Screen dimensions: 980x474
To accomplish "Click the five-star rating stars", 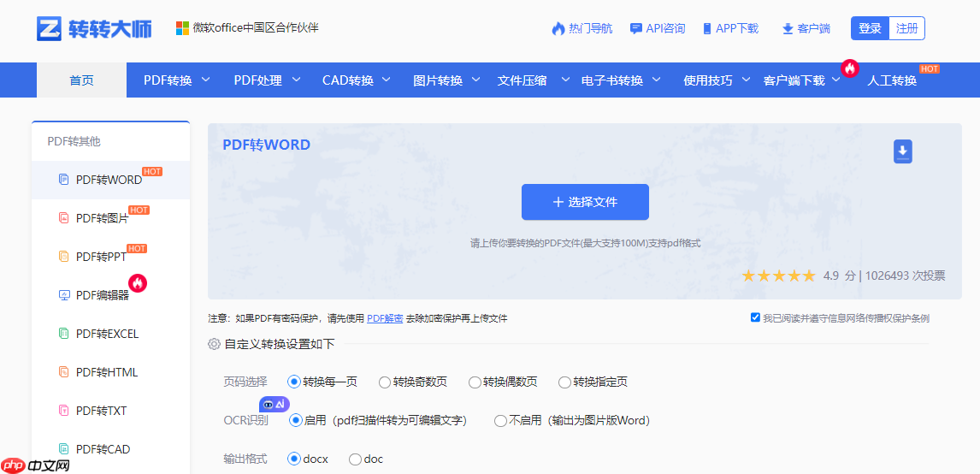I will point(778,276).
